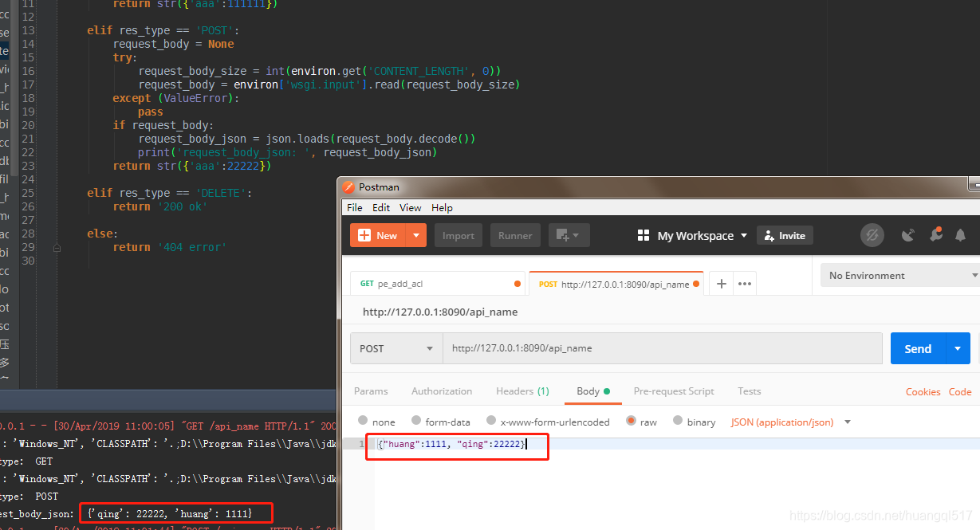Open the notifications bell icon
980x530 pixels.
coord(960,235)
